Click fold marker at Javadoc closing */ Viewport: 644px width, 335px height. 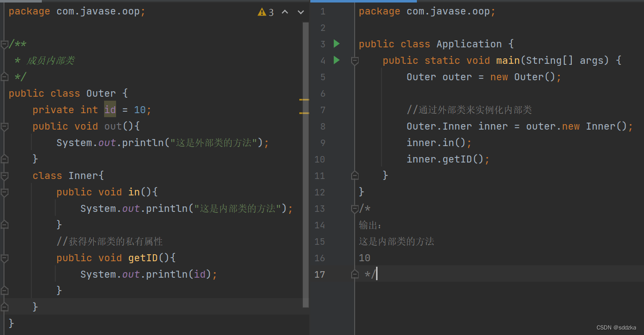coord(4,77)
